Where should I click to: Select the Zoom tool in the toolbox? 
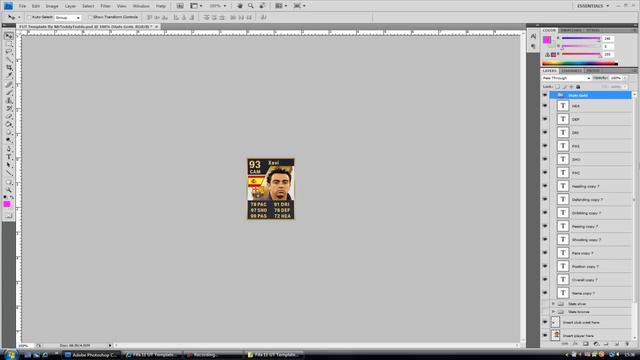click(x=9, y=190)
